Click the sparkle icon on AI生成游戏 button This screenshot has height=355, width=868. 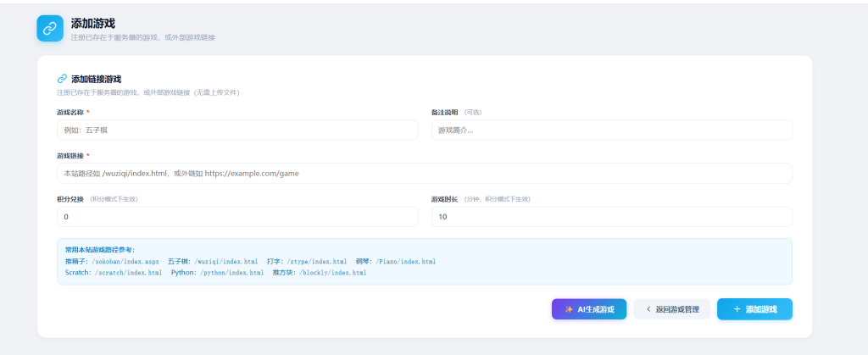point(569,309)
